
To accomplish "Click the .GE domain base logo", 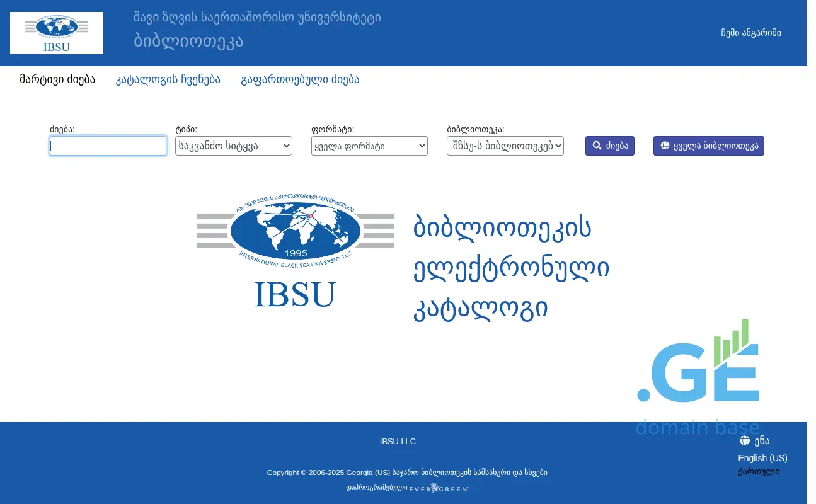I will (698, 377).
